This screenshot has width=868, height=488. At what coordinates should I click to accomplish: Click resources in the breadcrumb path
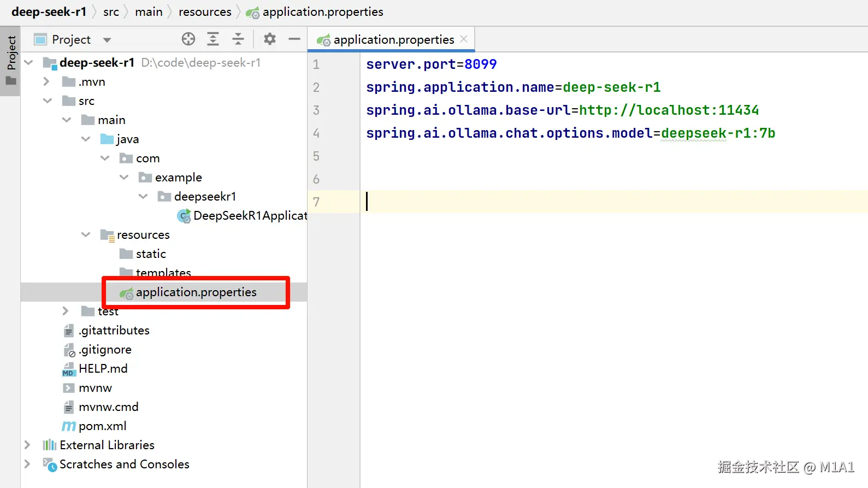205,11
